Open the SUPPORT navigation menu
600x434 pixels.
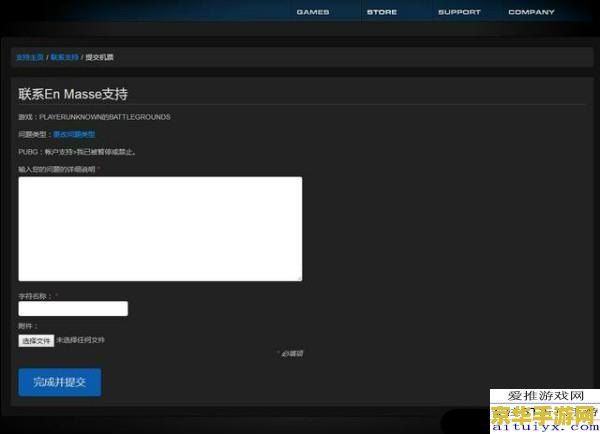[459, 12]
